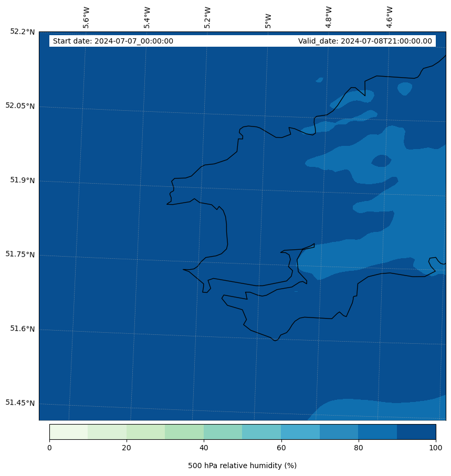This screenshot has height=476, width=451.
Task: Click the 20–30% colorbar swatch
Action: click(146, 432)
